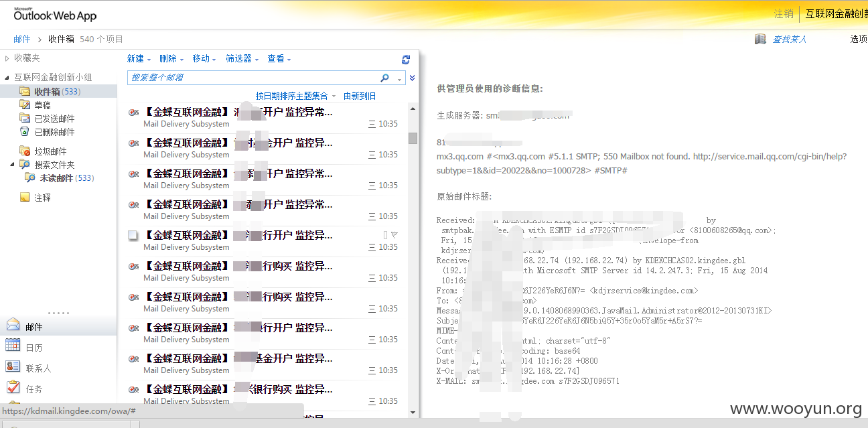Screen dimensions: 868x428
Task: Expand search options with the double chevron
Action: point(413,78)
